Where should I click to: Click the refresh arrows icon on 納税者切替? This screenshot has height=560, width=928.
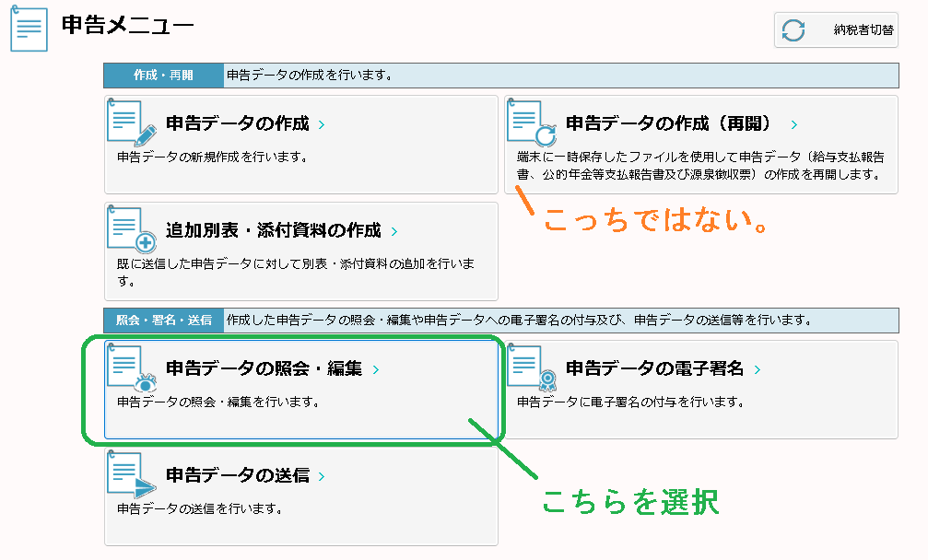(793, 30)
